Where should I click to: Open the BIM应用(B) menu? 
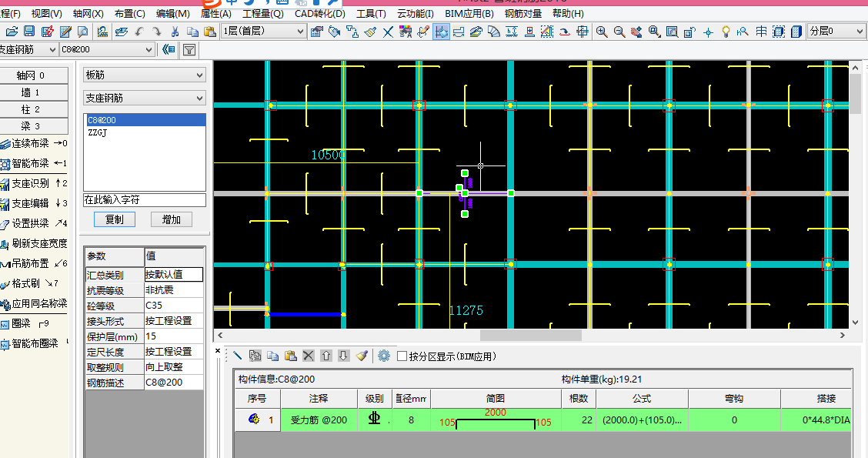[x=469, y=13]
